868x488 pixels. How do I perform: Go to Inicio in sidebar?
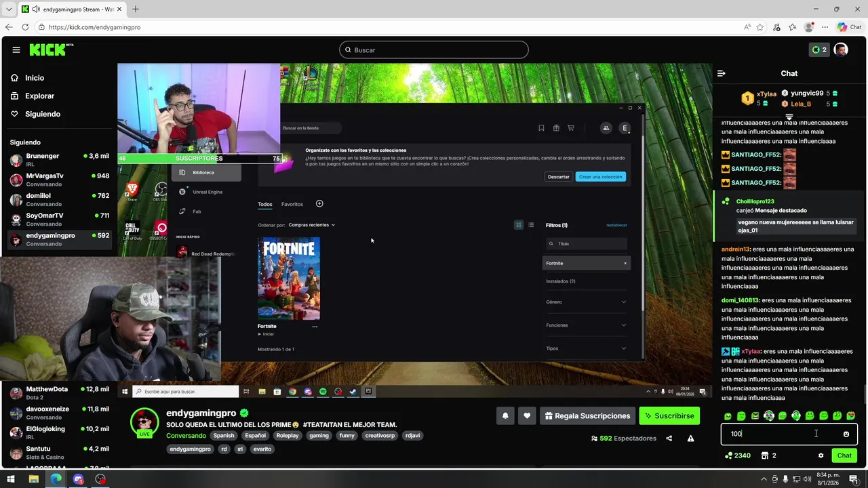click(28, 78)
